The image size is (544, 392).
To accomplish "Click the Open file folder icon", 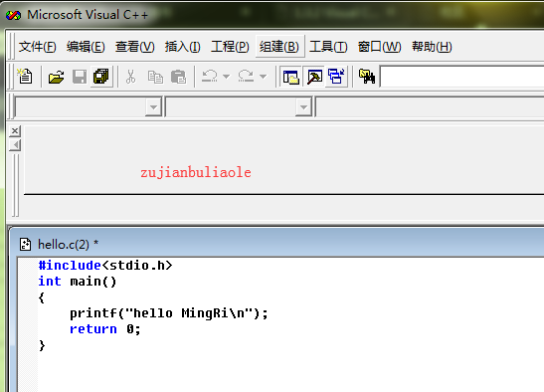I will click(x=56, y=77).
